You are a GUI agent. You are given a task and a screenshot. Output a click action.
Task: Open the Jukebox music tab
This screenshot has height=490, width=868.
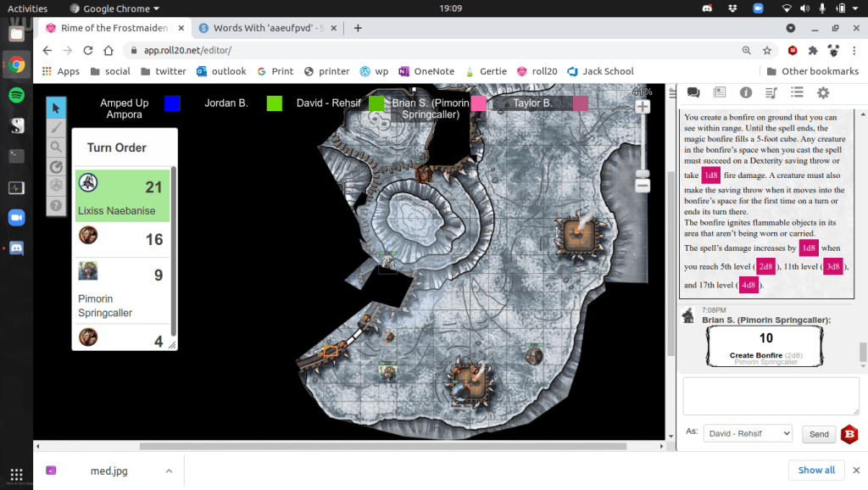click(771, 92)
